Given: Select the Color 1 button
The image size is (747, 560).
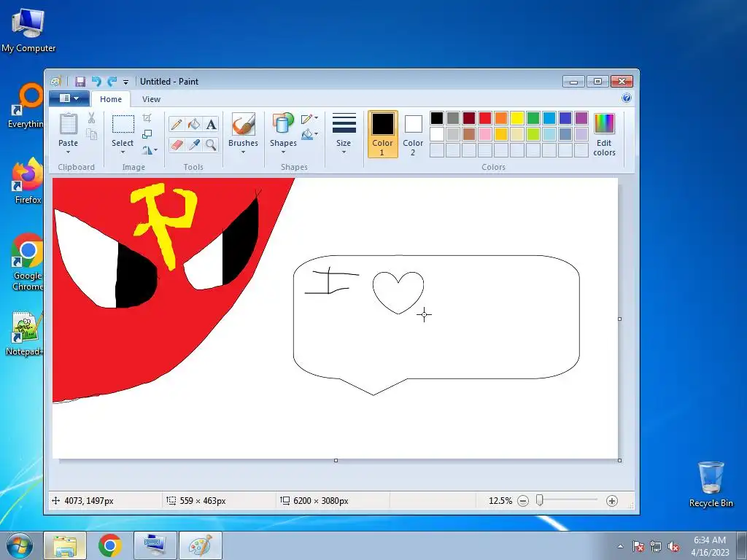Looking at the screenshot, I should (x=382, y=134).
